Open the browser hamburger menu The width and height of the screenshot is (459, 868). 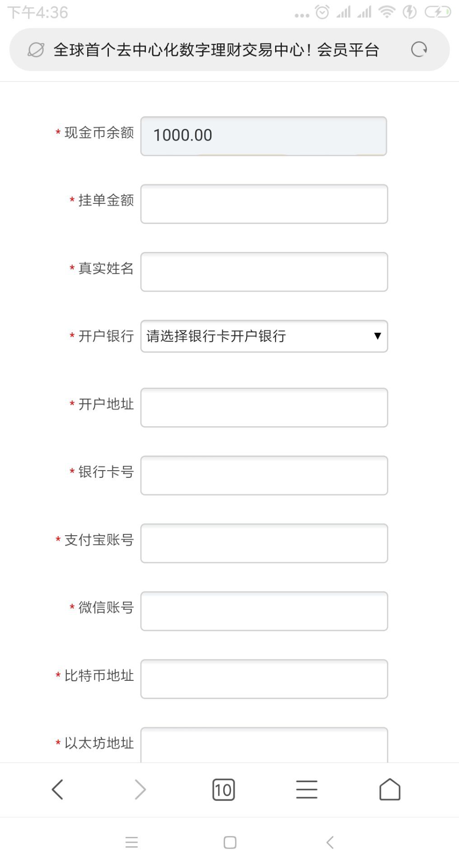pyautogui.click(x=307, y=790)
